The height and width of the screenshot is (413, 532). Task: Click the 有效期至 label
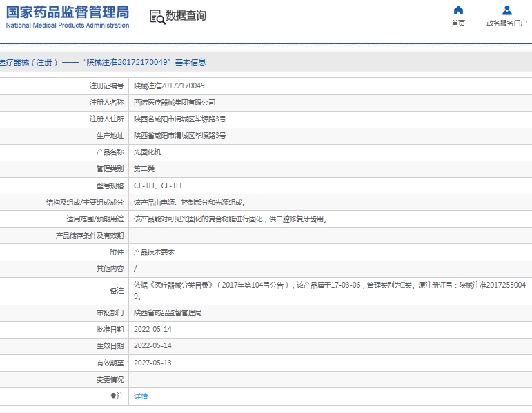[x=110, y=363]
